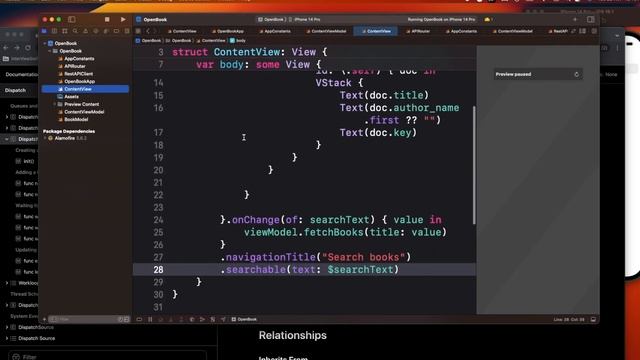The image size is (640, 360).
Task: Open the Breakpoint navigator
Action: pos(116,31)
